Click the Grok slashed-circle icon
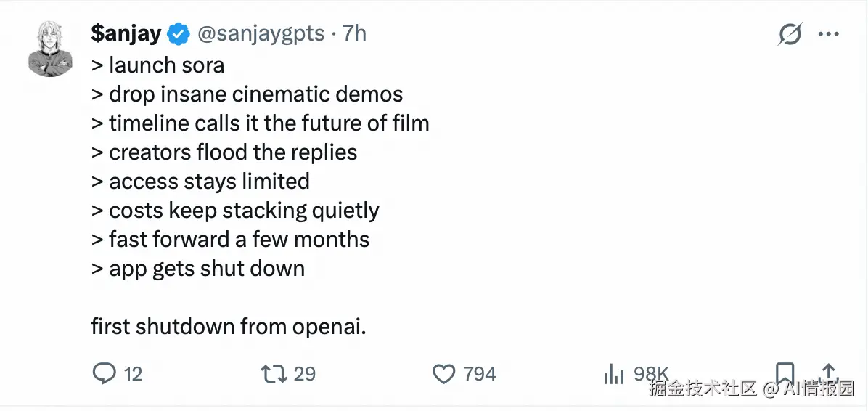This screenshot has height=411, width=868. [790, 34]
